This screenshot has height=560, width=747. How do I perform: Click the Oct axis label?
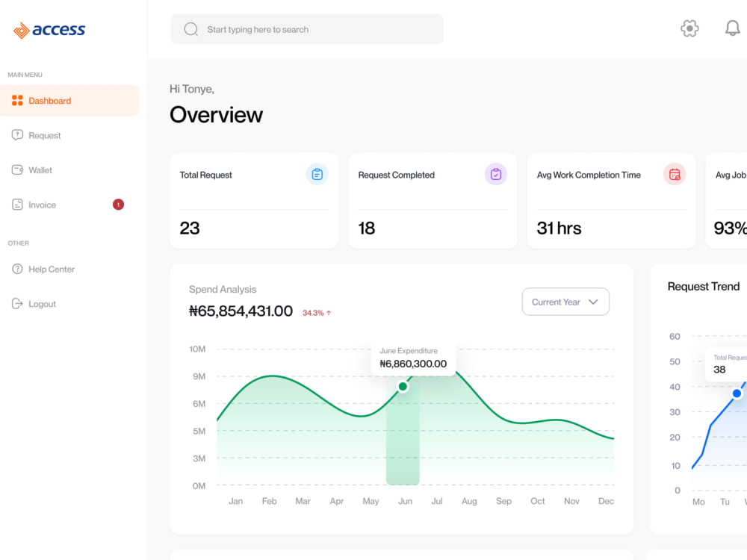(x=537, y=501)
